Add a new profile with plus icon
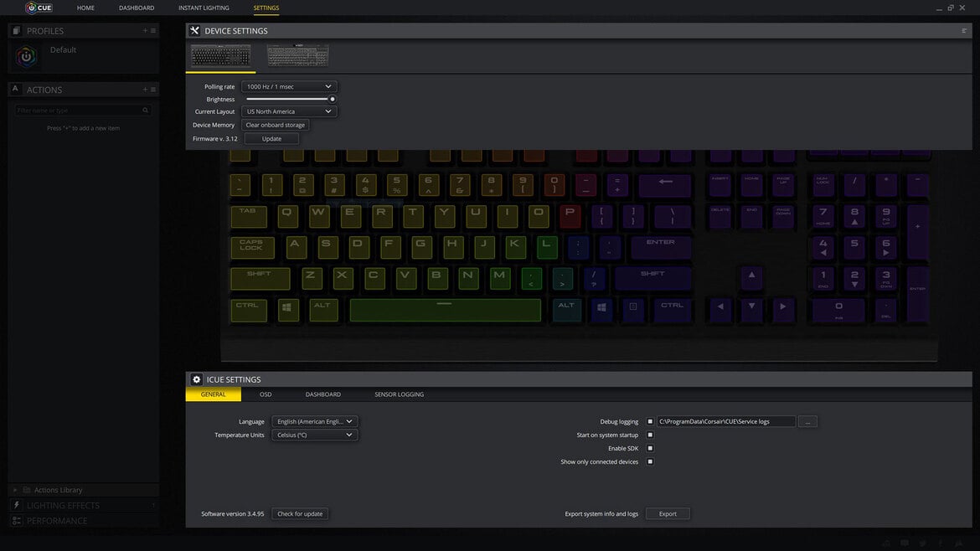 point(145,31)
